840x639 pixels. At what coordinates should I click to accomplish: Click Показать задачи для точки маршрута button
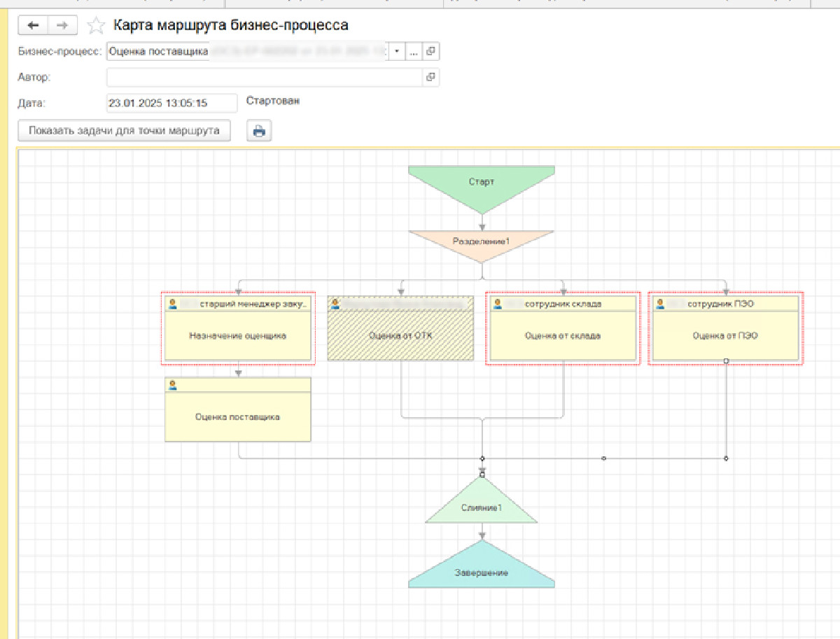124,131
